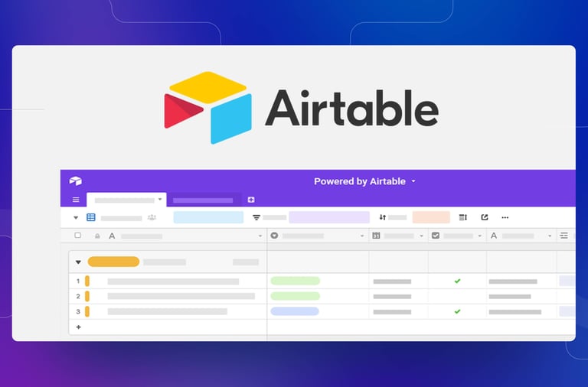Toggle the empty checkbox cell in row 2
588x387 pixels.
[457, 296]
